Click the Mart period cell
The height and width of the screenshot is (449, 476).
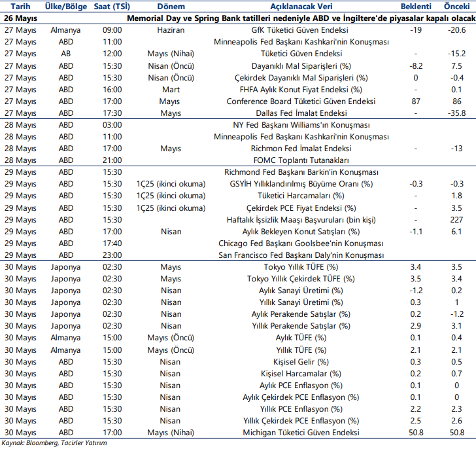point(171,90)
